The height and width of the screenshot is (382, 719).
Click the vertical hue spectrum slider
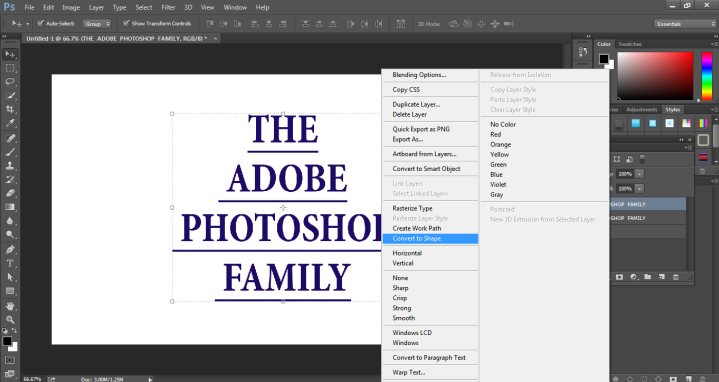pyautogui.click(x=707, y=76)
